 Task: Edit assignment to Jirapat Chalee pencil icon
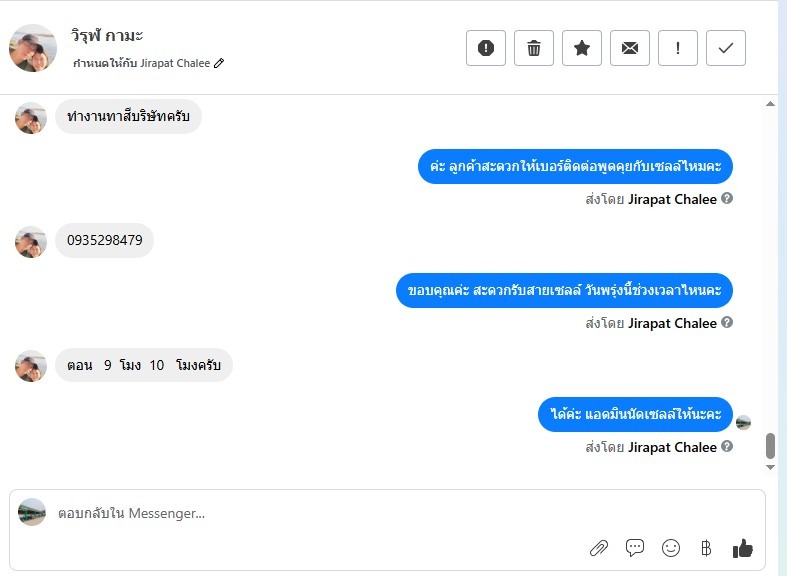pyautogui.click(x=220, y=63)
